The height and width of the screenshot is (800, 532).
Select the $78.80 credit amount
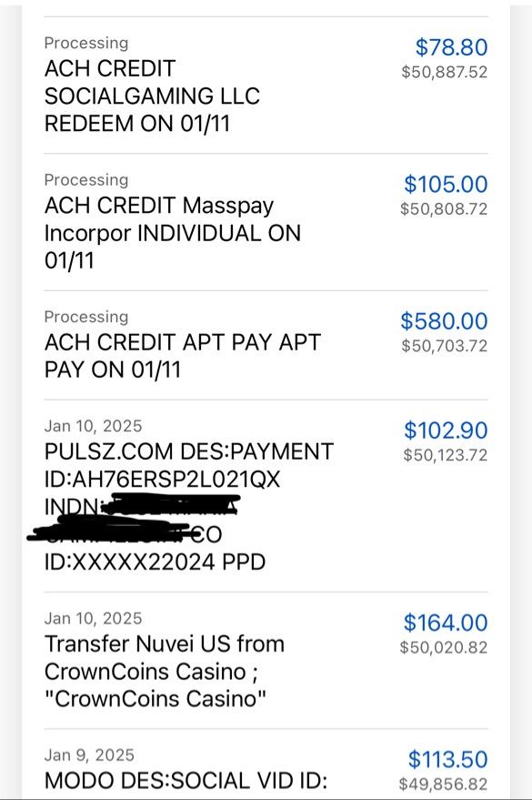point(451,47)
